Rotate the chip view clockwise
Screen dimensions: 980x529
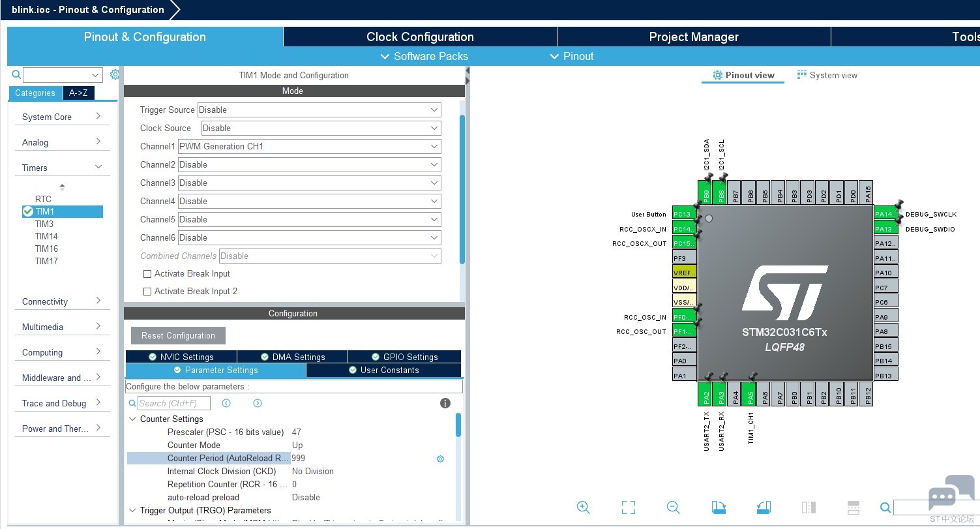[x=719, y=507]
